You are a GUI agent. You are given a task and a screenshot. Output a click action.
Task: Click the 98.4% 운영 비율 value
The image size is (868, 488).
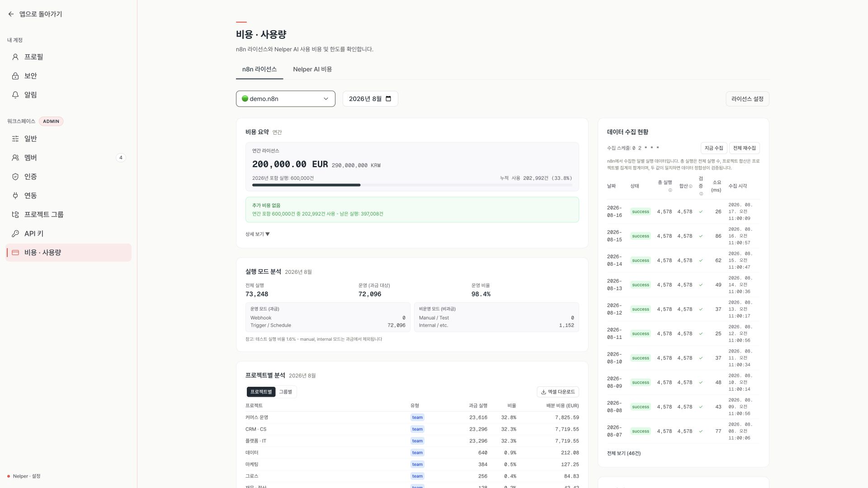coord(481,294)
